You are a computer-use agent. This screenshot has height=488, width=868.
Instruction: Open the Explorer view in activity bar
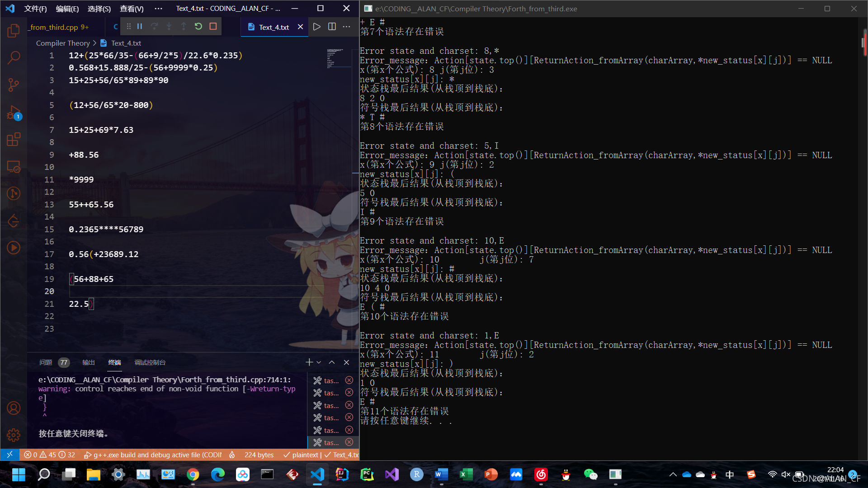tap(14, 31)
